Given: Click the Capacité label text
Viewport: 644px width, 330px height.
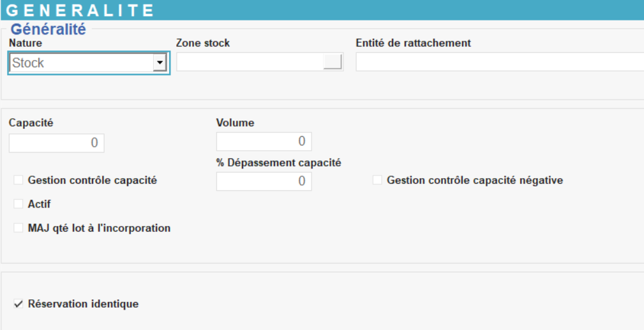Looking at the screenshot, I should pyautogui.click(x=31, y=123).
